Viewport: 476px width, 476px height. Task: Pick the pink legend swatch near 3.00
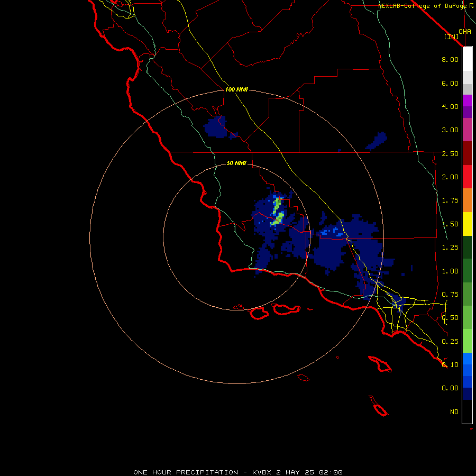tap(467, 130)
